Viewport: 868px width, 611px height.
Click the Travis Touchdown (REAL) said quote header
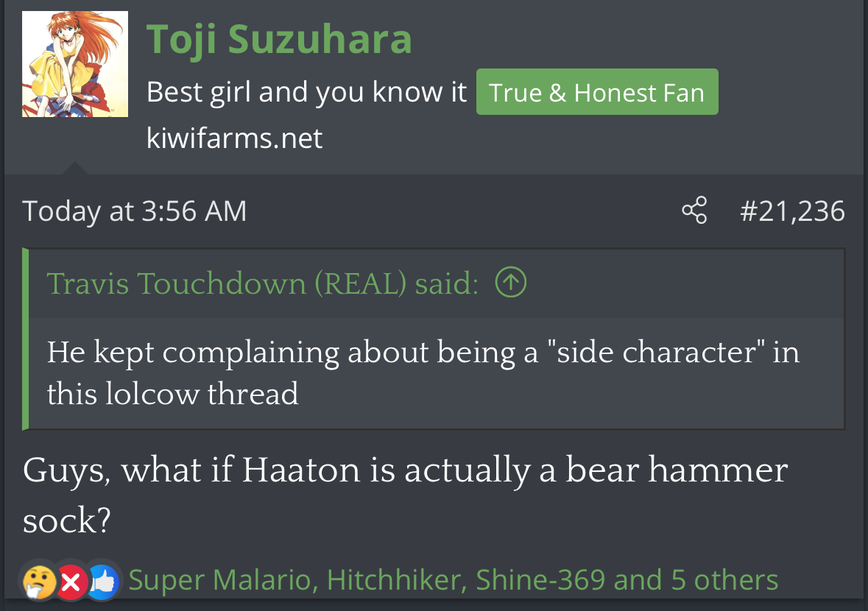pos(262,283)
